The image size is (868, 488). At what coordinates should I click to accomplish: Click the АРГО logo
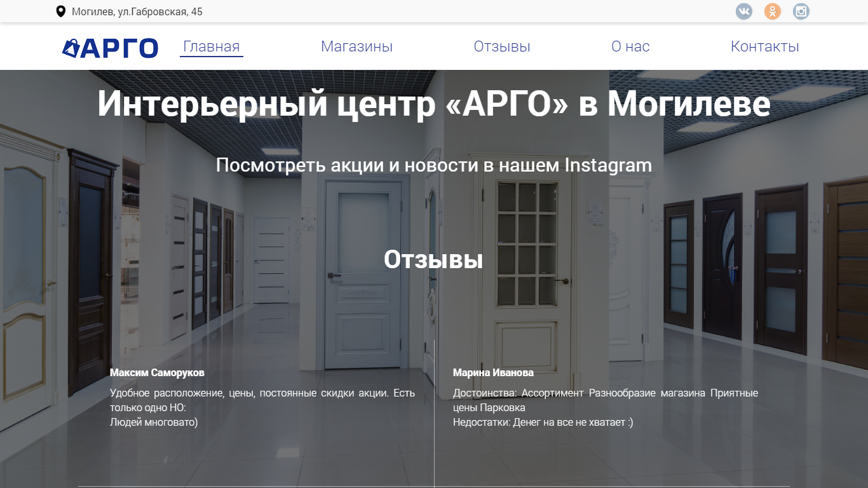pos(111,48)
